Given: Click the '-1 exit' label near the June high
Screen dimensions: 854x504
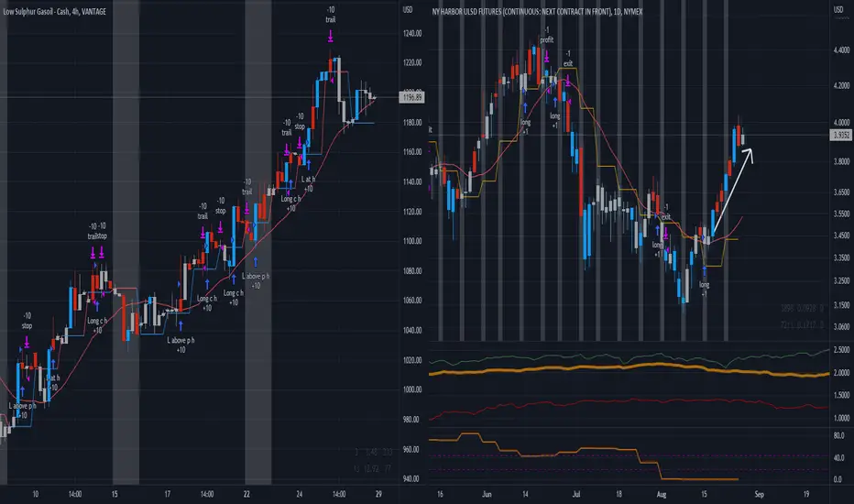Looking at the screenshot, I should click(x=567, y=59).
